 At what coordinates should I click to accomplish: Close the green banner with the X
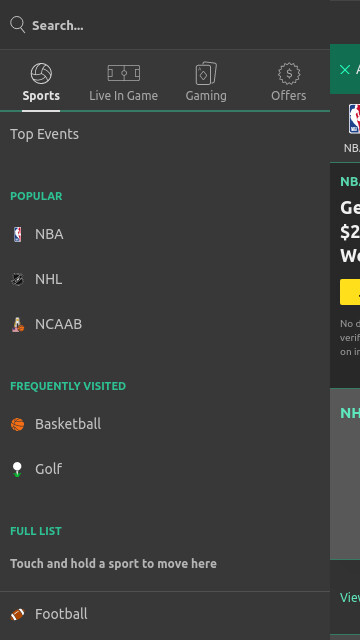(x=345, y=69)
